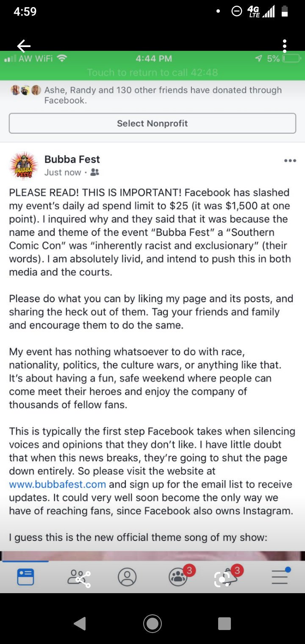Open post options ellipsis on Bubba Fest post
This screenshot has width=305, height=644.
point(290,161)
